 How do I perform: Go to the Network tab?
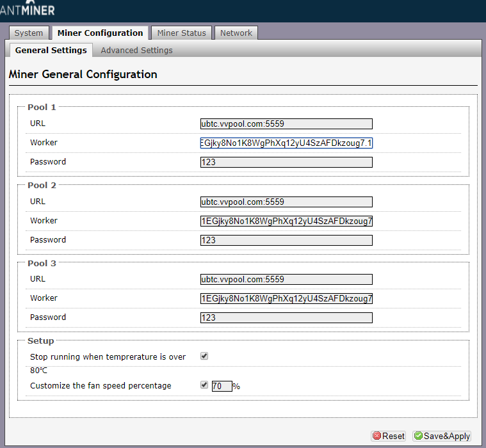[x=236, y=33]
